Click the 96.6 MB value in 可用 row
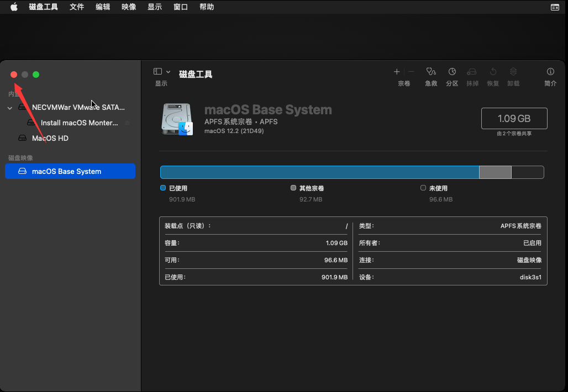Image resolution: width=568 pixels, height=392 pixels. coord(336,260)
